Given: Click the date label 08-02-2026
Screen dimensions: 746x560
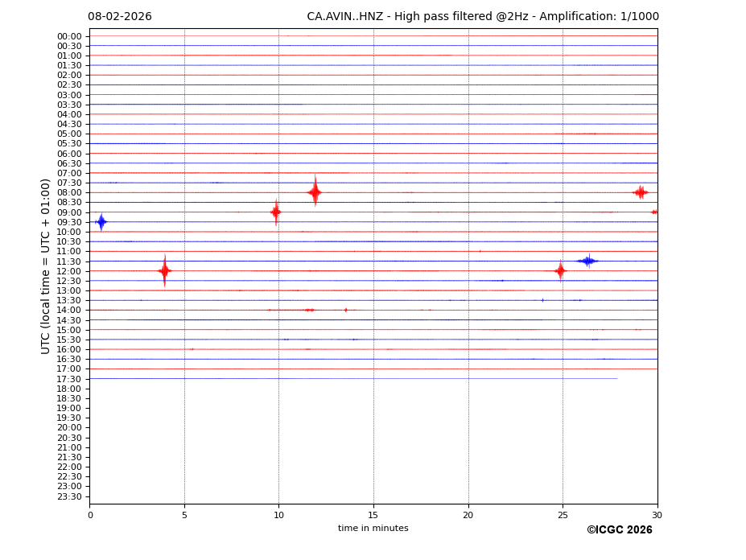Looking at the screenshot, I should click(120, 17).
